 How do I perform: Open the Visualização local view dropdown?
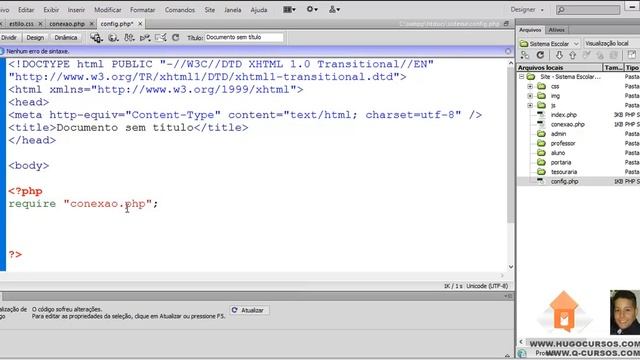coord(611,43)
